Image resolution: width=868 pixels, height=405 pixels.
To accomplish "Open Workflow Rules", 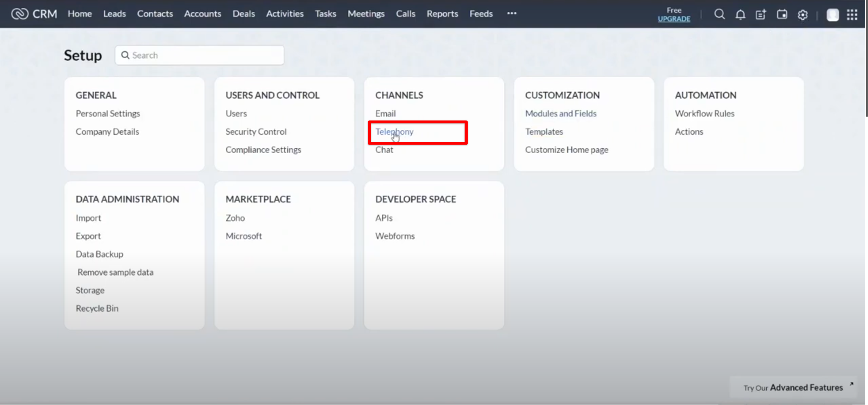I will [x=705, y=113].
